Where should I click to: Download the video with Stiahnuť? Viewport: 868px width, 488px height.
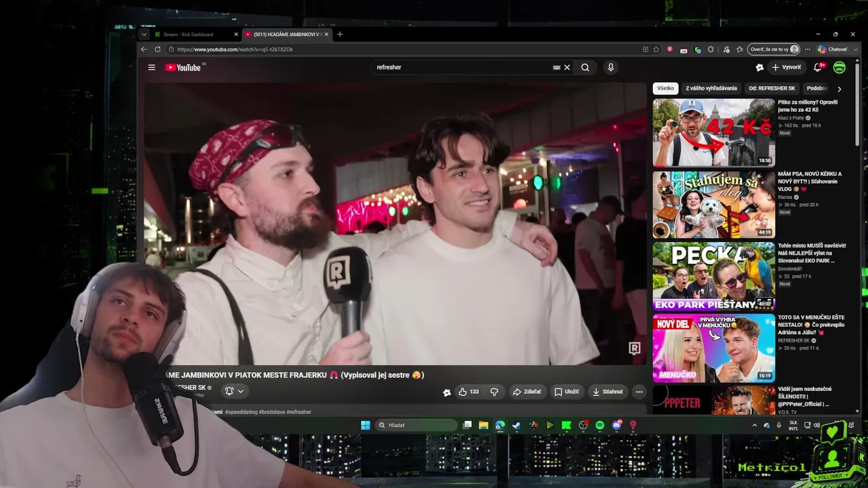tap(608, 392)
